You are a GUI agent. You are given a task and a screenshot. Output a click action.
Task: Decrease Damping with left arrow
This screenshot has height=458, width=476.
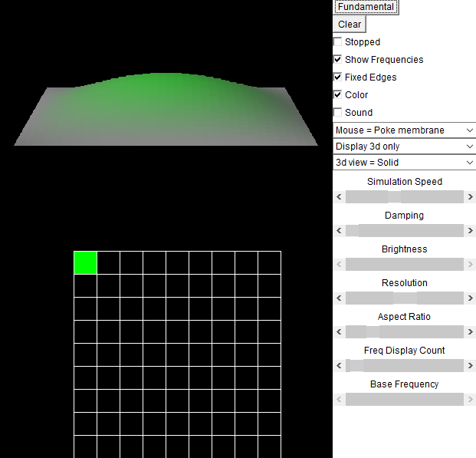pyautogui.click(x=339, y=231)
